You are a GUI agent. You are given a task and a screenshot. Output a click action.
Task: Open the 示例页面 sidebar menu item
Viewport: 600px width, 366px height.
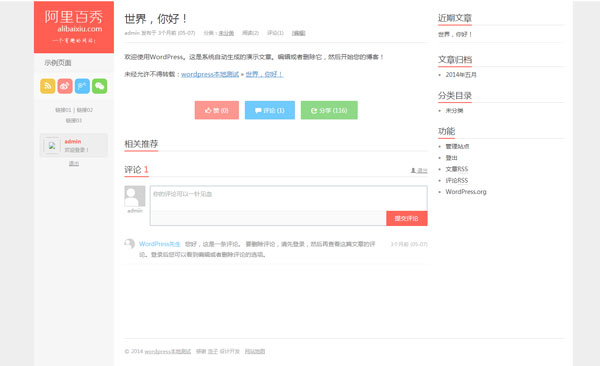click(x=58, y=63)
